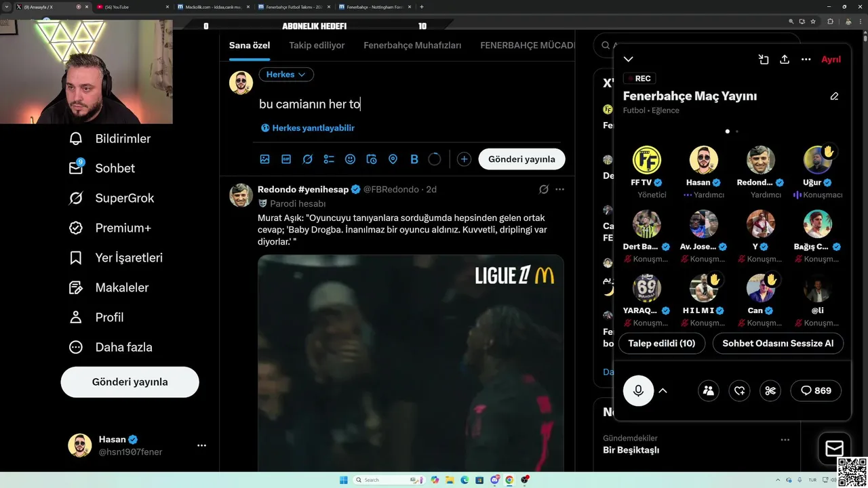
Task: Switch to YouTube browser tab
Action: pyautogui.click(x=131, y=7)
